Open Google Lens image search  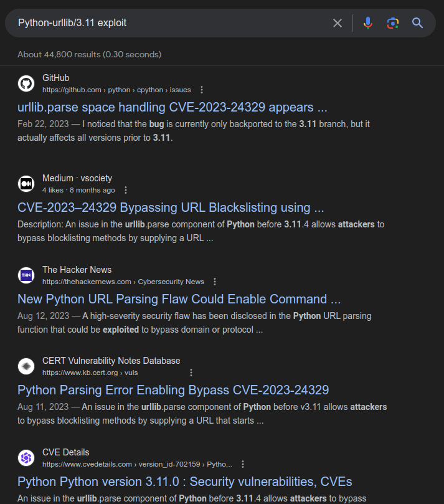click(392, 23)
